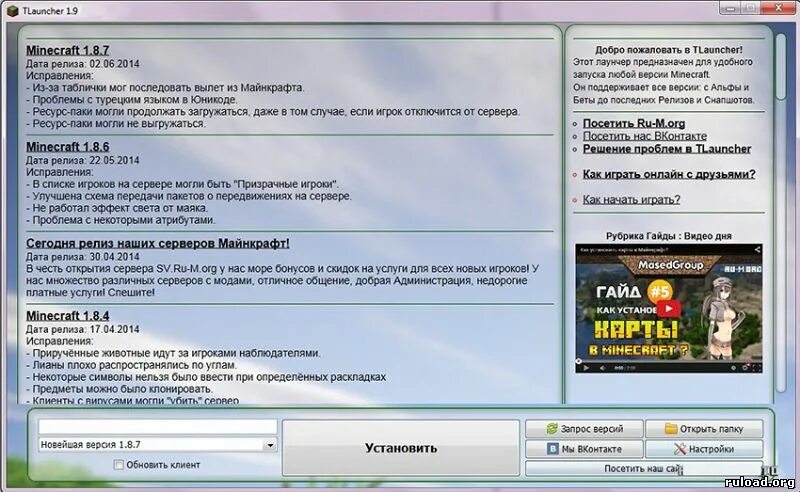Image resolution: width=800 pixels, height=492 pixels.
Task: Play the YouTube guide video
Action: pos(668,308)
